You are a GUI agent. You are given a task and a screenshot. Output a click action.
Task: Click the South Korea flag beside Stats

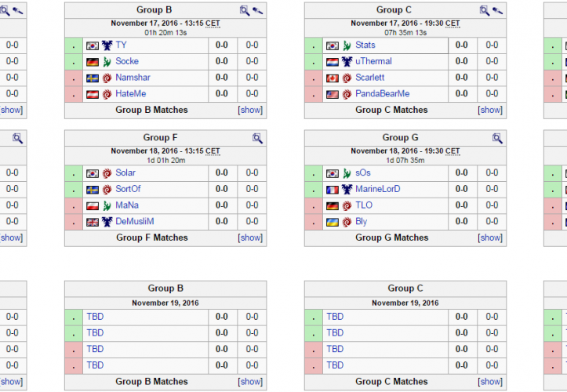(332, 45)
